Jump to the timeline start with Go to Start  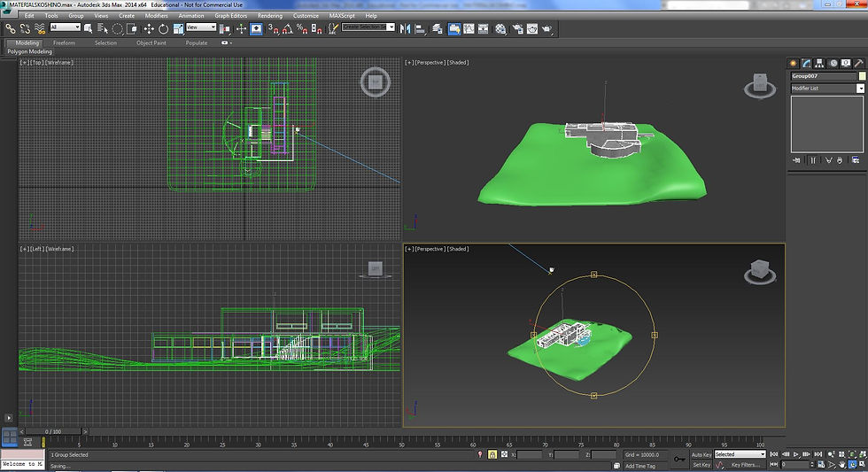click(x=774, y=454)
